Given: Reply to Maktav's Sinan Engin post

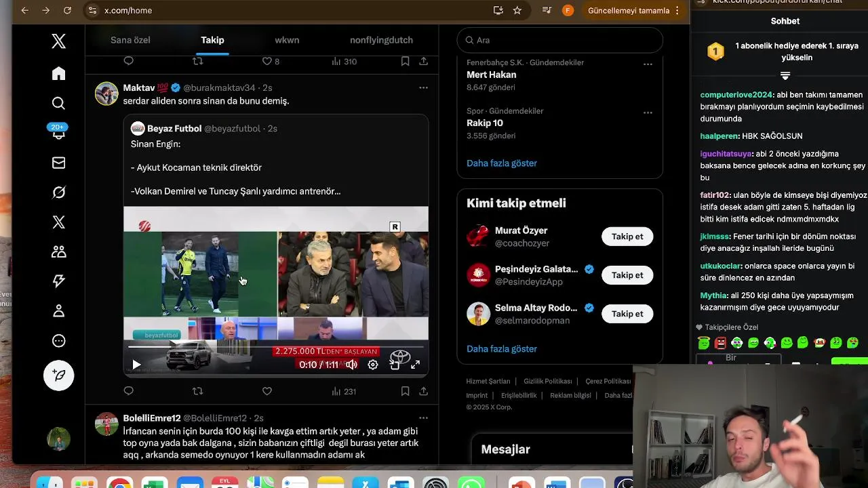Looking at the screenshot, I should (129, 391).
